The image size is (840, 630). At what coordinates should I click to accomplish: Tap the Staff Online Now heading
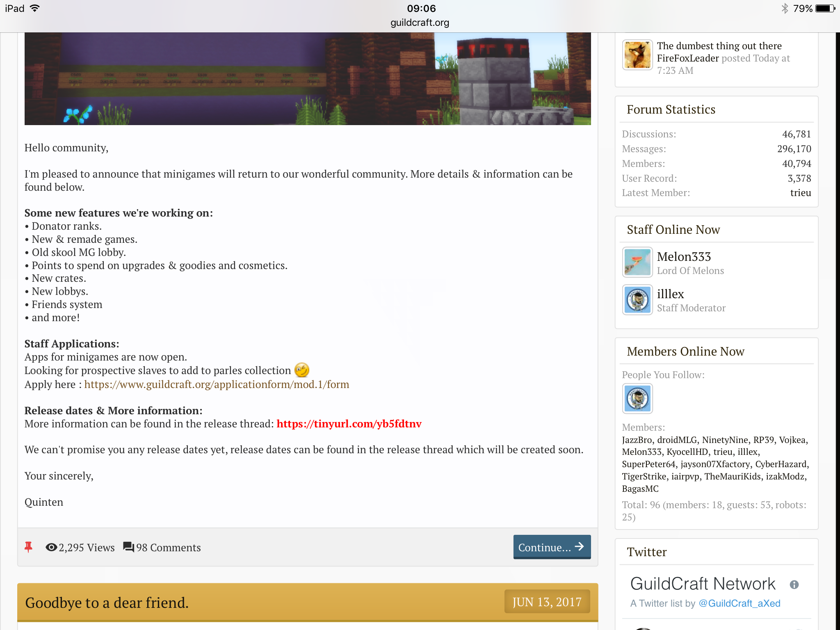673,230
